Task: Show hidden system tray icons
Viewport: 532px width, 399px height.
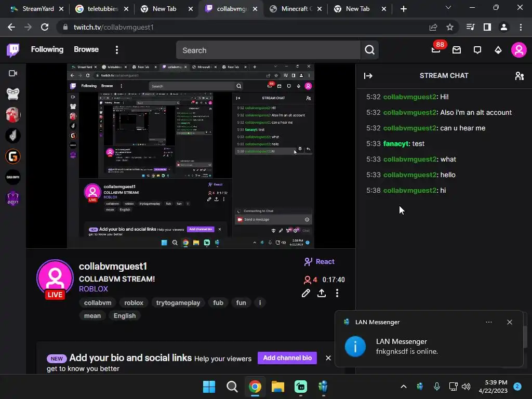Action: 403,387
